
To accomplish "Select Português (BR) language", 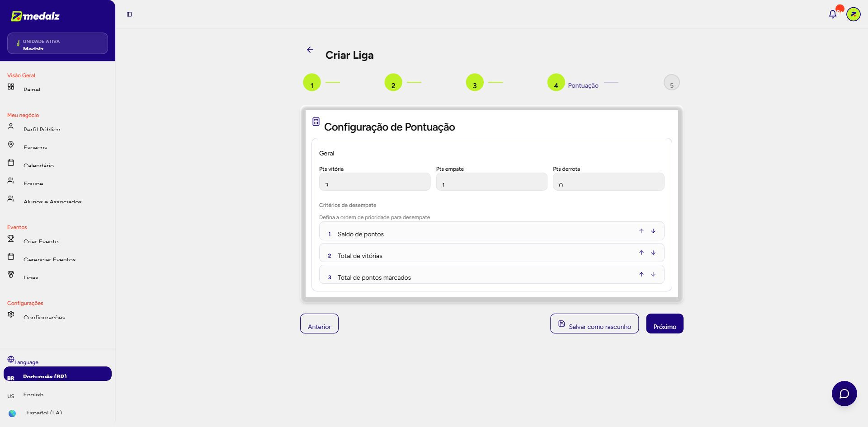I will [57, 374].
